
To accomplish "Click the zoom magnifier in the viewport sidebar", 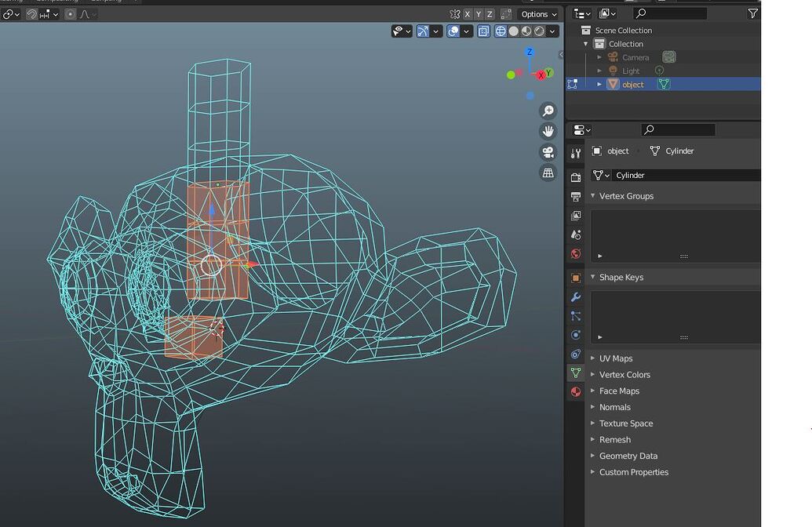I will coord(548,111).
